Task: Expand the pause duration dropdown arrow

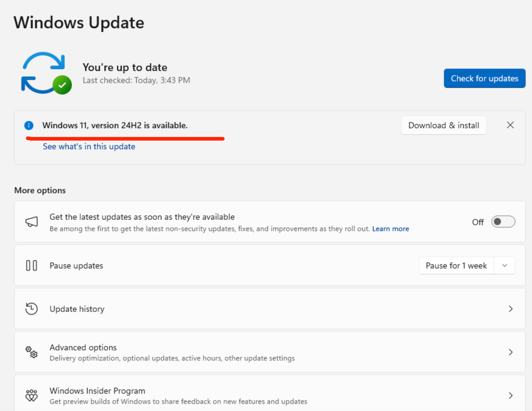Action: pyautogui.click(x=504, y=266)
